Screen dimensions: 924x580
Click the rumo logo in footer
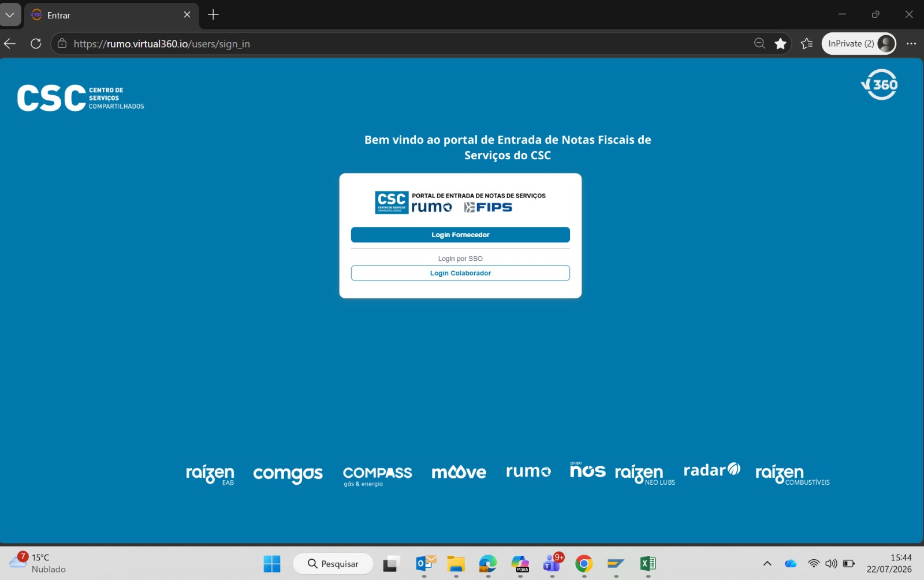click(x=528, y=472)
